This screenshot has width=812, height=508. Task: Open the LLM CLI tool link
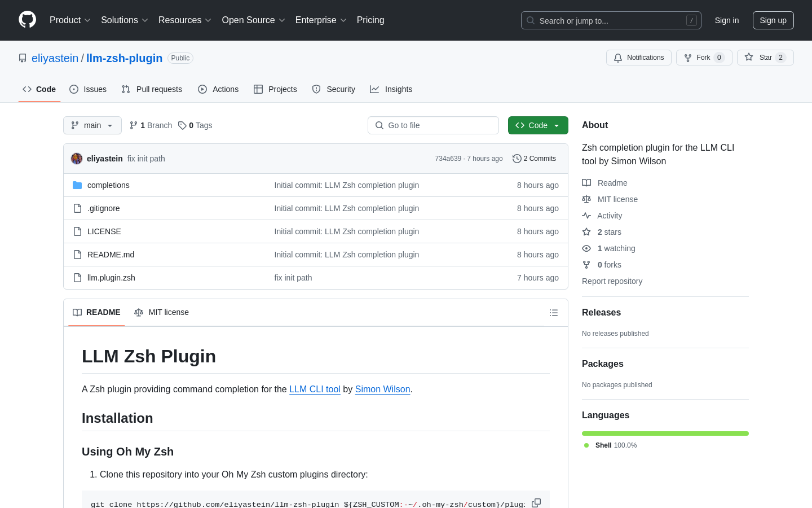tap(315, 389)
